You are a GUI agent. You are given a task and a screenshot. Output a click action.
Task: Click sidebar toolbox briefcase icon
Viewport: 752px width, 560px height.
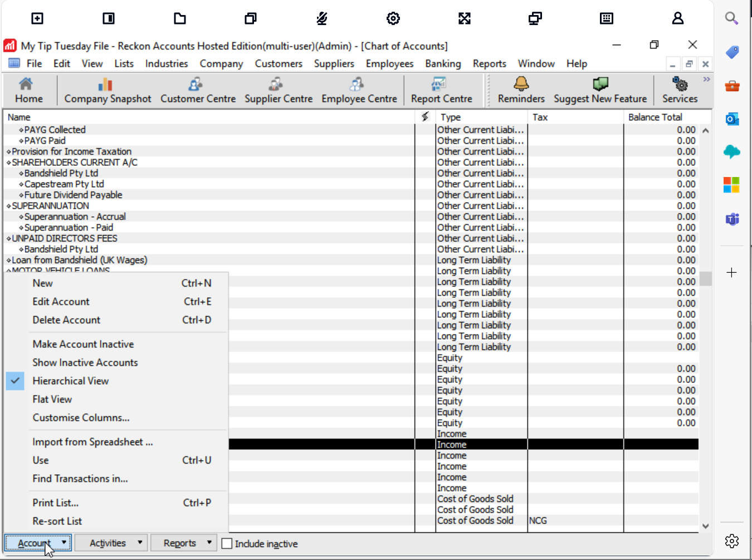(732, 86)
